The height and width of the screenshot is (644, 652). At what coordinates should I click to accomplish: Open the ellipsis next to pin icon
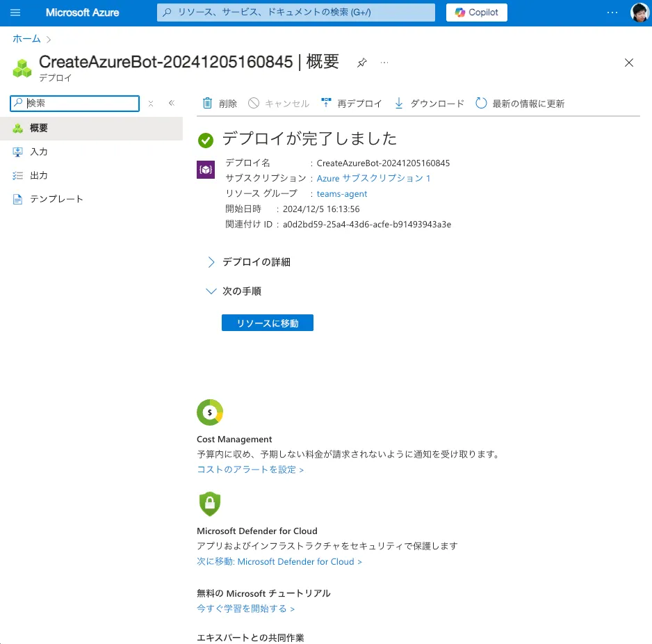pyautogui.click(x=384, y=63)
